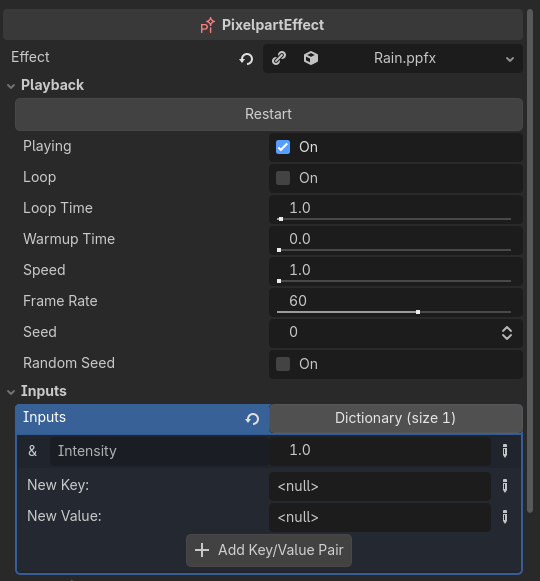The image size is (540, 581).
Task: Revert the Inputs dictionary to default
Action: click(252, 419)
